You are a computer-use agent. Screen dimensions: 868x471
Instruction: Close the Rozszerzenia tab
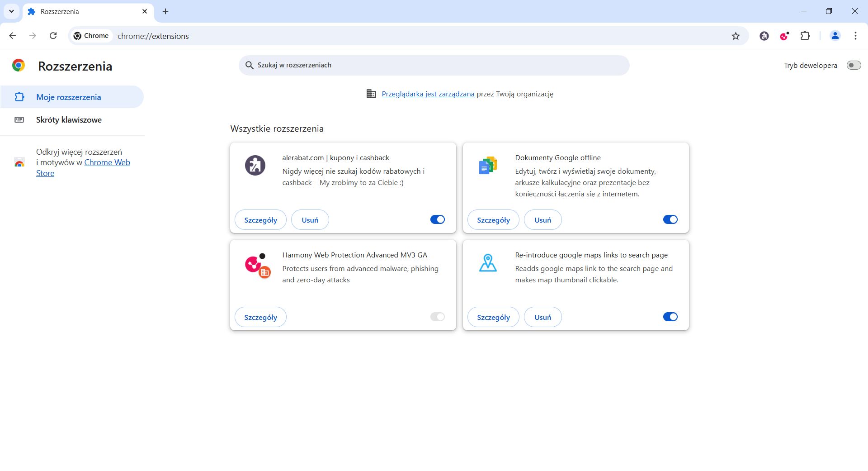[145, 11]
